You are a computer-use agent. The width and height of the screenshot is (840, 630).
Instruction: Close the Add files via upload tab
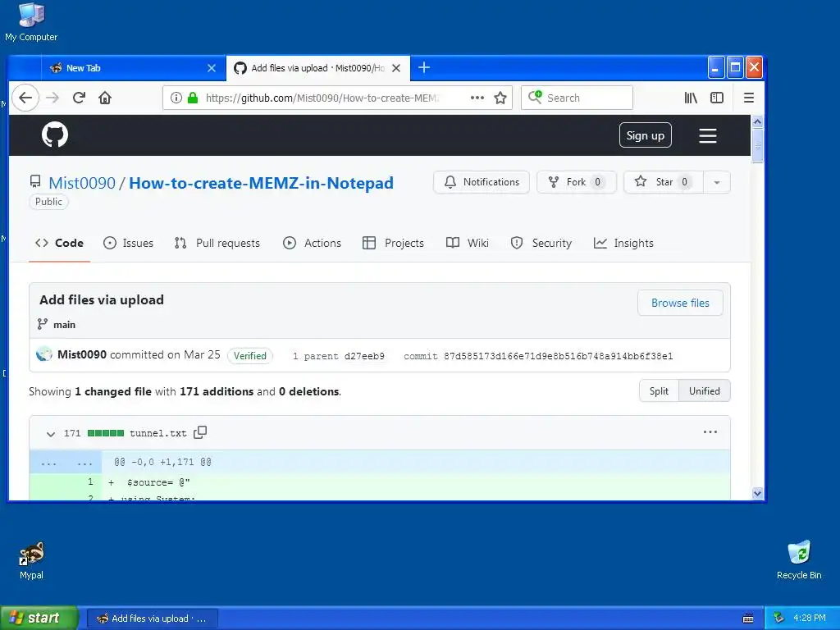click(396, 68)
